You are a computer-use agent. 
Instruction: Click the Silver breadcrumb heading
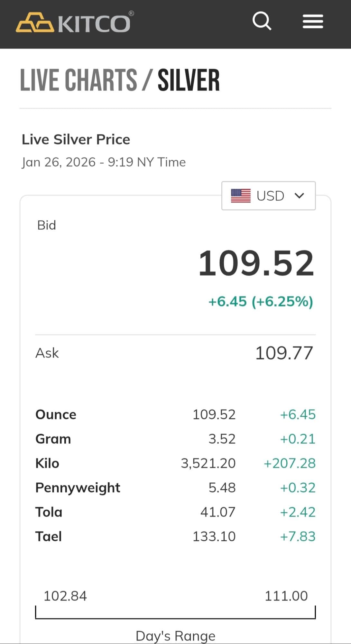click(189, 80)
